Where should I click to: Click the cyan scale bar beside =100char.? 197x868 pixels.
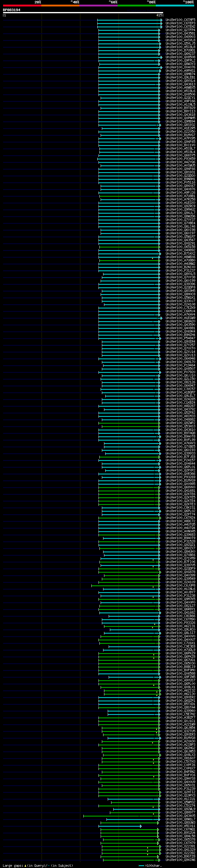tap(141, 866)
